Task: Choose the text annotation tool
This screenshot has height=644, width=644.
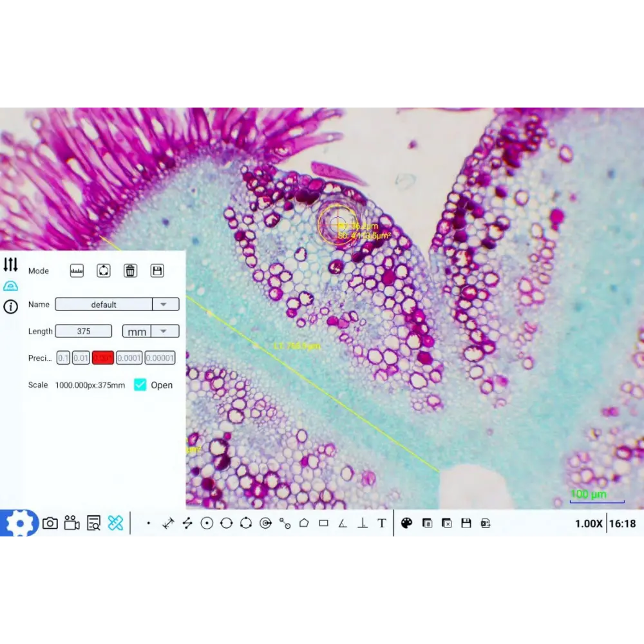Action: point(381,524)
